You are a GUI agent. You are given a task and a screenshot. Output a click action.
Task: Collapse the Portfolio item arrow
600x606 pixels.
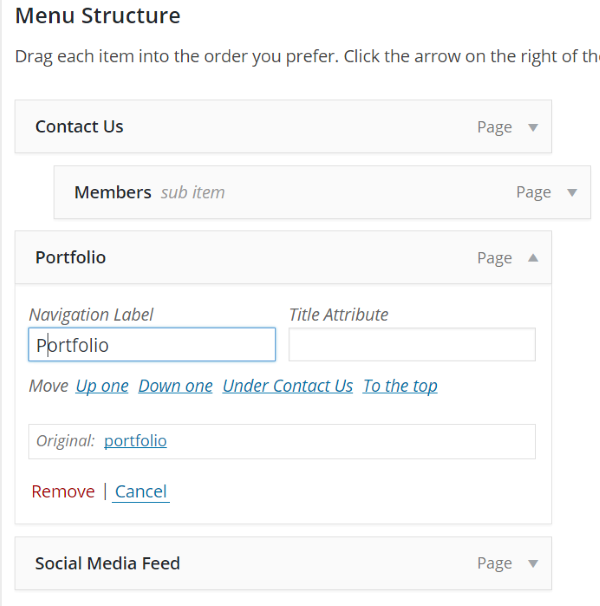(533, 258)
